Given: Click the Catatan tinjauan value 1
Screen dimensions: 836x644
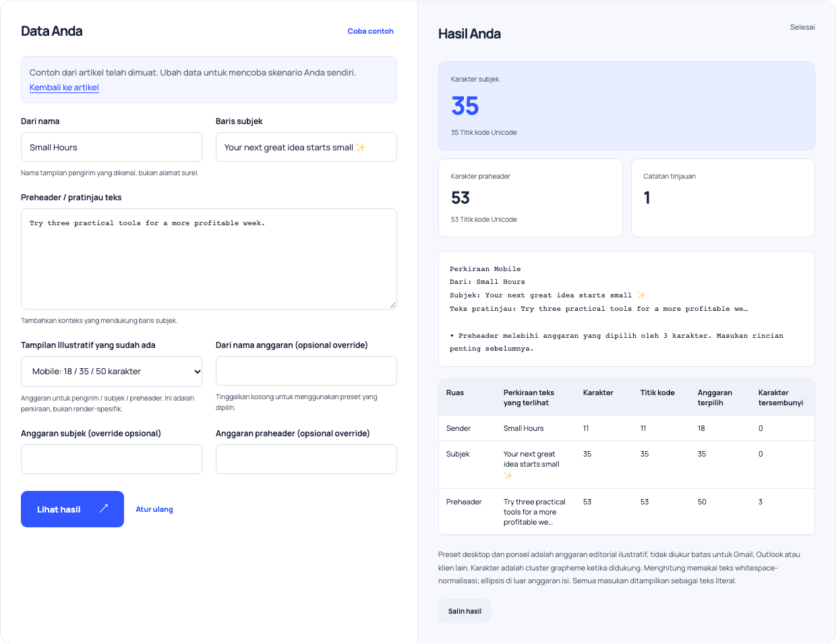Looking at the screenshot, I should pos(647,198).
